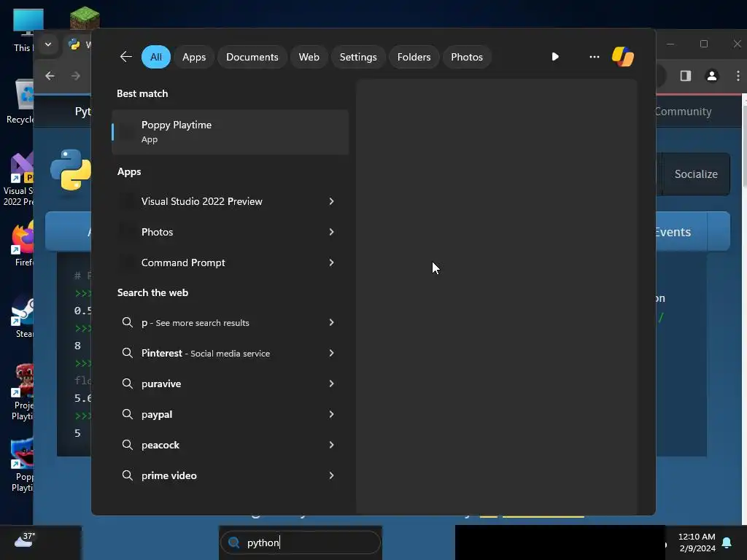Open the weather widget showing 37°
The image size is (747, 560).
click(25, 540)
